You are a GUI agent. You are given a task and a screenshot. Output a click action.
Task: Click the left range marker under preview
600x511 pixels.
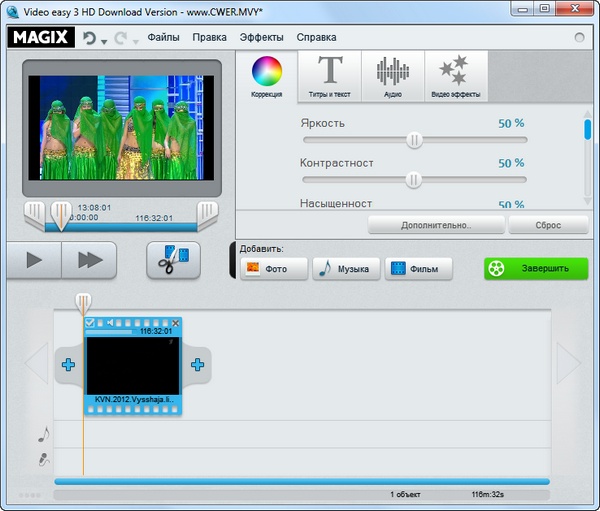(34, 215)
